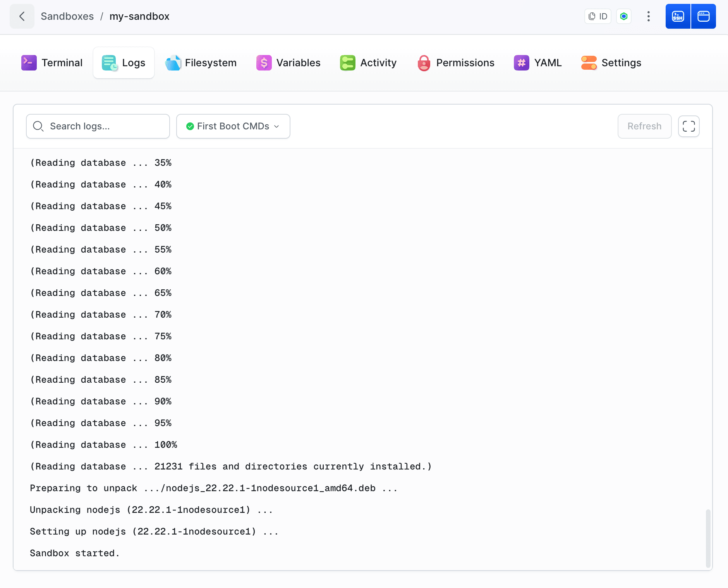Screen dimensions: 728x588
Task: Open the Permissions panel icon
Action: pyautogui.click(x=424, y=62)
